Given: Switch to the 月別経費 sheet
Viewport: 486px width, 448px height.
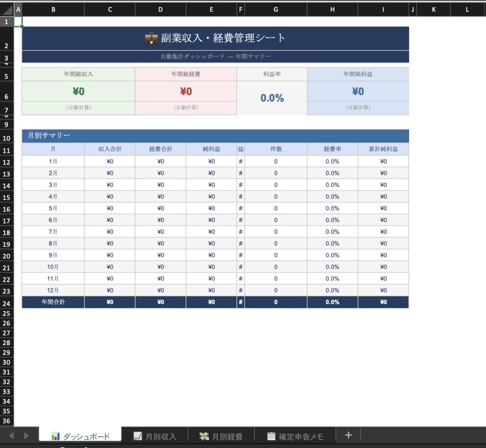Looking at the screenshot, I should (223, 435).
